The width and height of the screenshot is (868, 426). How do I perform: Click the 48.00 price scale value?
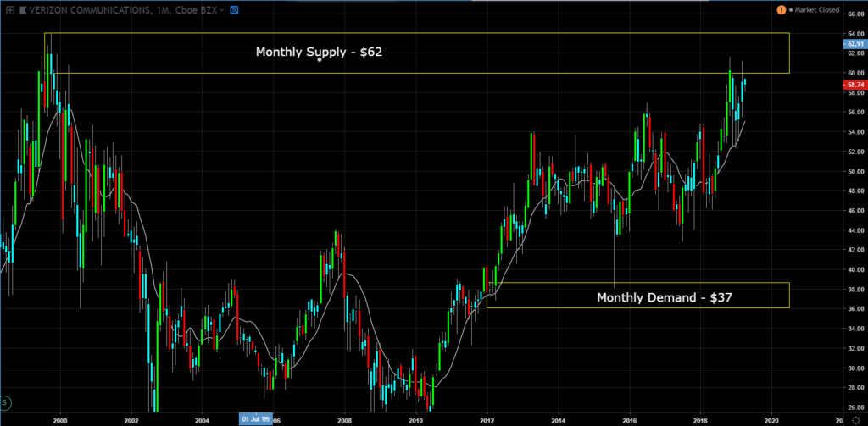click(x=855, y=191)
